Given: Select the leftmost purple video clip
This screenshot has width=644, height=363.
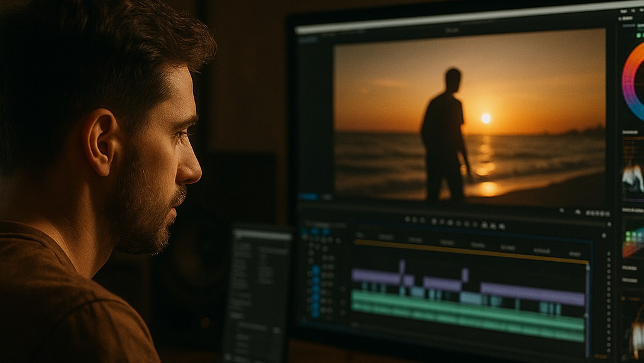Looking at the screenshot, I should point(376,276).
